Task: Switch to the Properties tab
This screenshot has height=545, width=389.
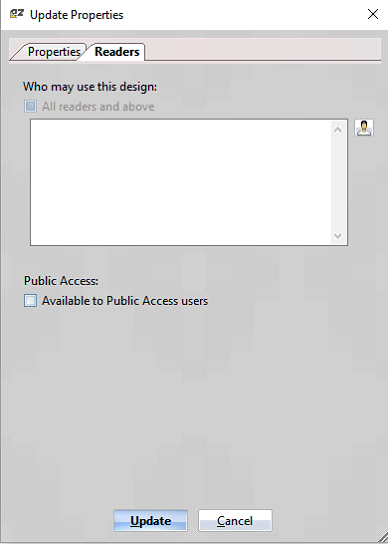Action: (54, 52)
